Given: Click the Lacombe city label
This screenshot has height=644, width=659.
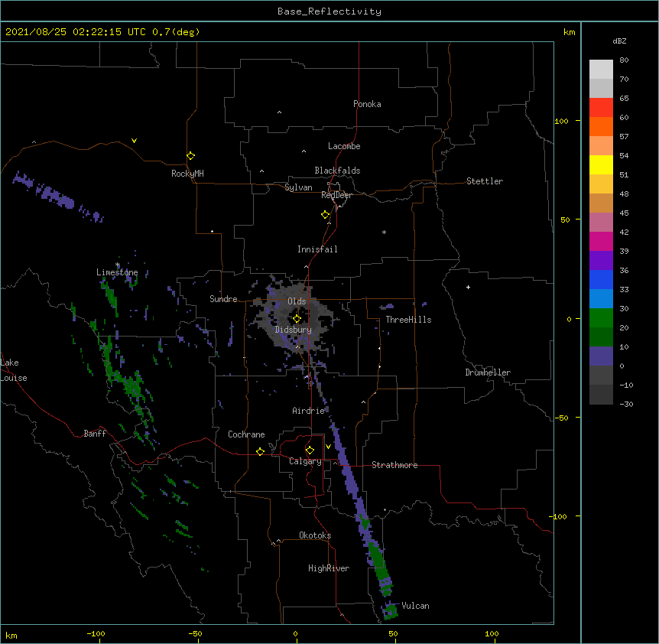Looking at the screenshot, I should (x=344, y=146).
